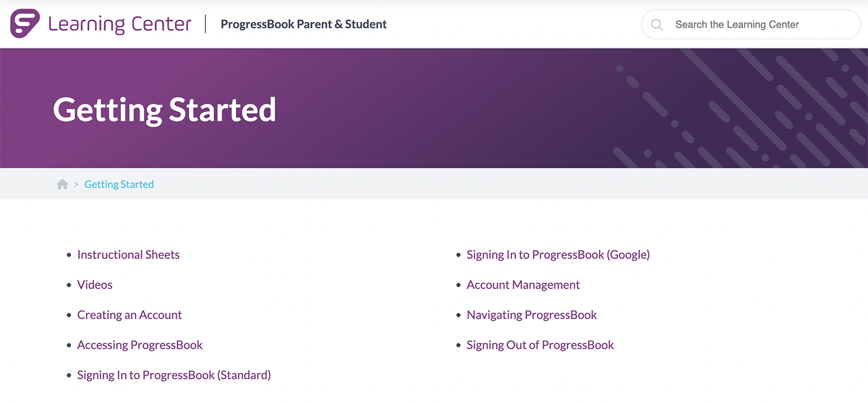Click the home icon in the breadcrumb
This screenshot has height=403, width=868.
(62, 184)
